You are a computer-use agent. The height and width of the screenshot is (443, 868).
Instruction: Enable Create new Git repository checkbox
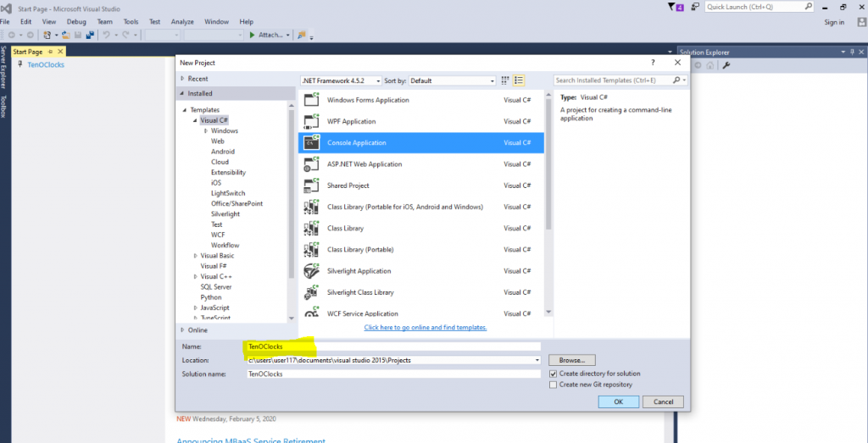point(553,385)
